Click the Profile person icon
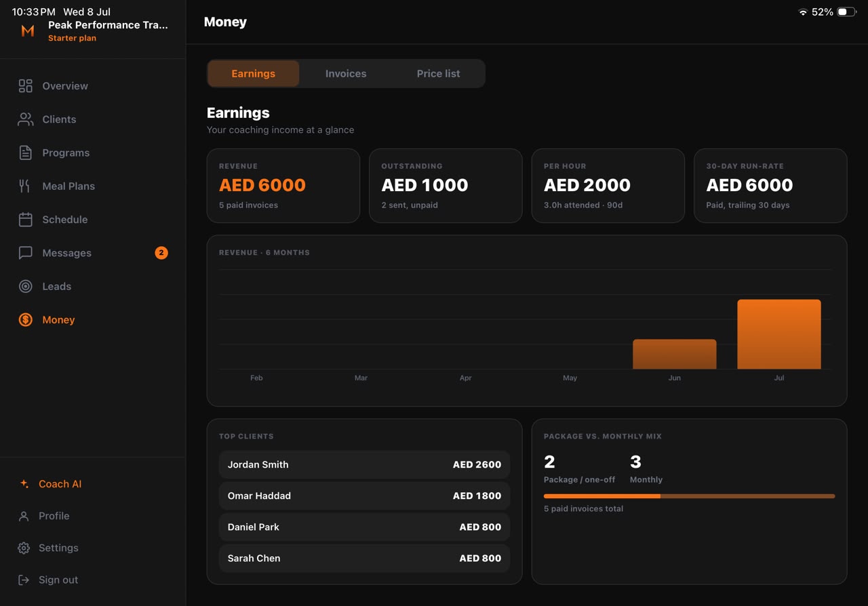Screen dimensions: 868x606 point(24,516)
